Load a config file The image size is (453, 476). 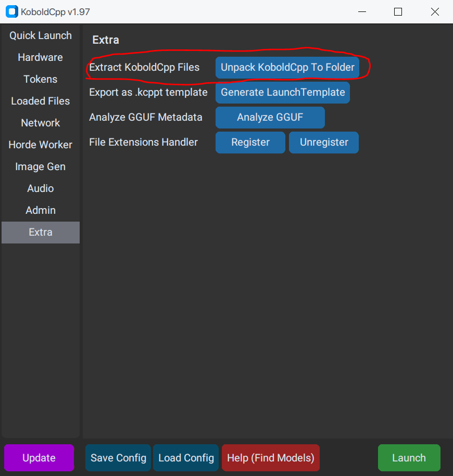(186, 458)
